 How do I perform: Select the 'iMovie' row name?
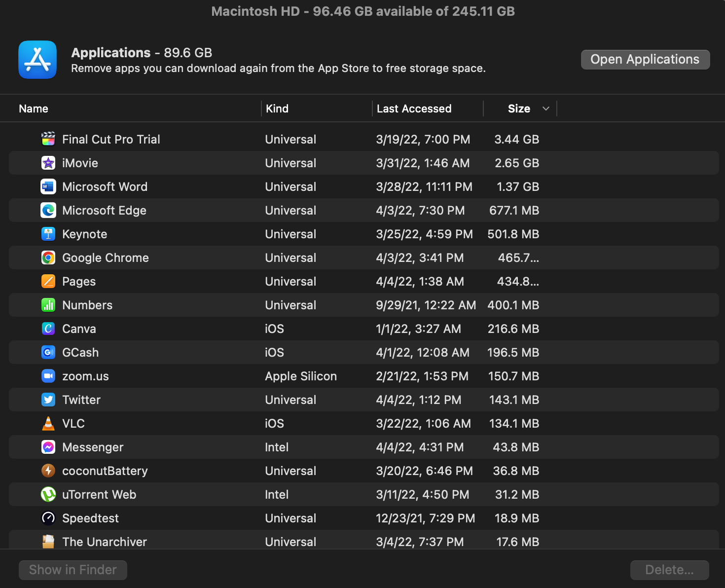pyautogui.click(x=80, y=163)
